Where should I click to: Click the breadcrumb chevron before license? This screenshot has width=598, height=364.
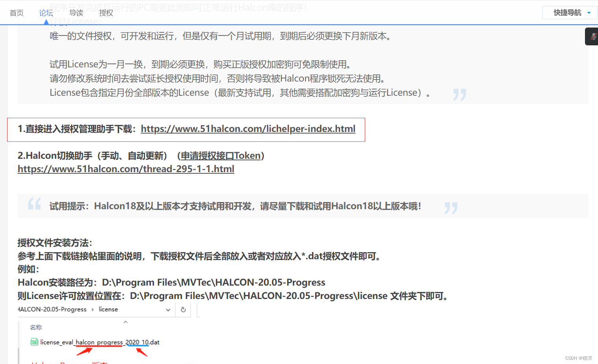coord(93,310)
